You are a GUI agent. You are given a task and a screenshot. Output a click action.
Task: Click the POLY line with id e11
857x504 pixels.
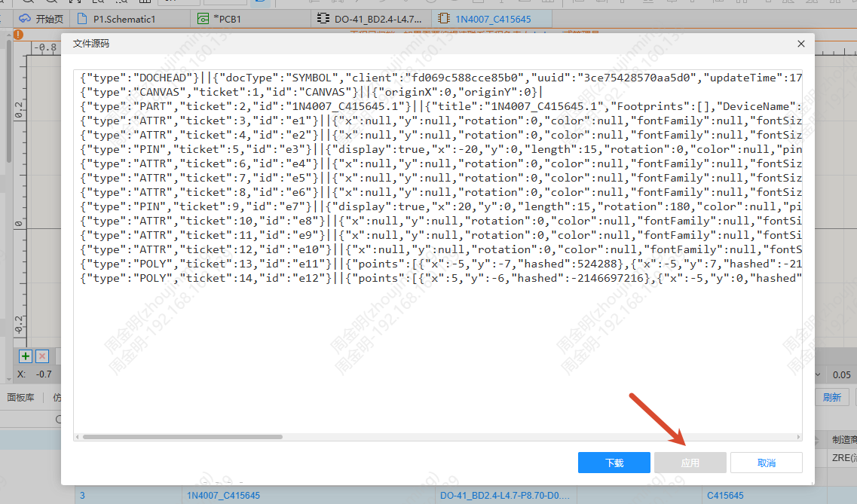(x=440, y=264)
